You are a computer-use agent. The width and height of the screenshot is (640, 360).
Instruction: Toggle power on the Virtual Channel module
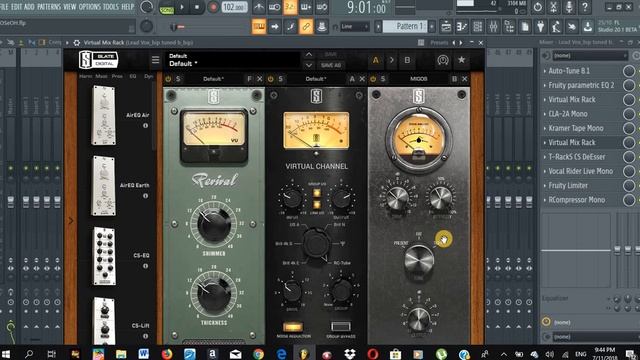(270, 79)
